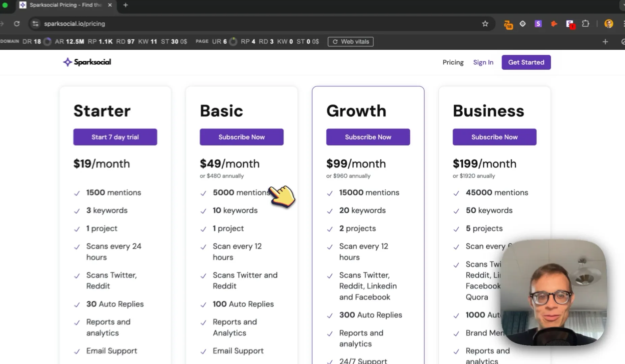The height and width of the screenshot is (364, 625).
Task: Subscribe Now to the Business plan
Action: coord(494,137)
